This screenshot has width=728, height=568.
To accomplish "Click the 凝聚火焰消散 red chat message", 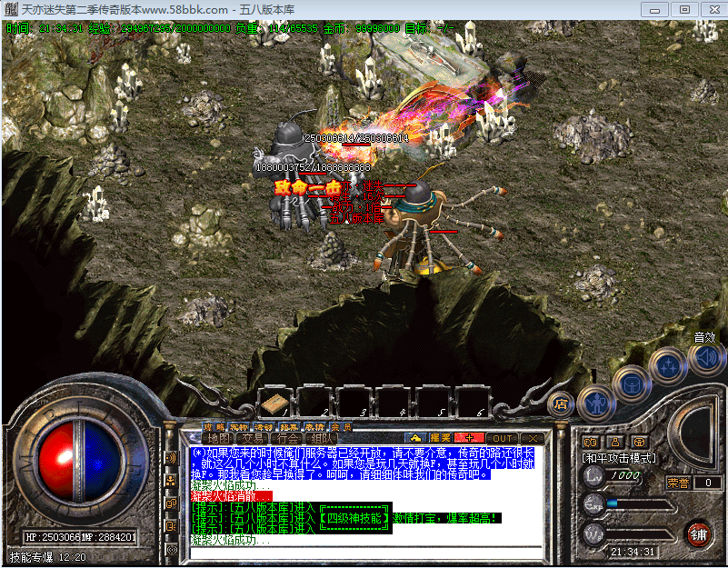I will point(232,496).
